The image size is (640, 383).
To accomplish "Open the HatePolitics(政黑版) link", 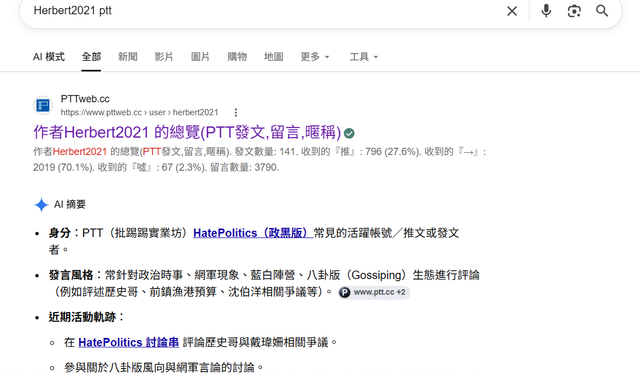I will pyautogui.click(x=253, y=233).
